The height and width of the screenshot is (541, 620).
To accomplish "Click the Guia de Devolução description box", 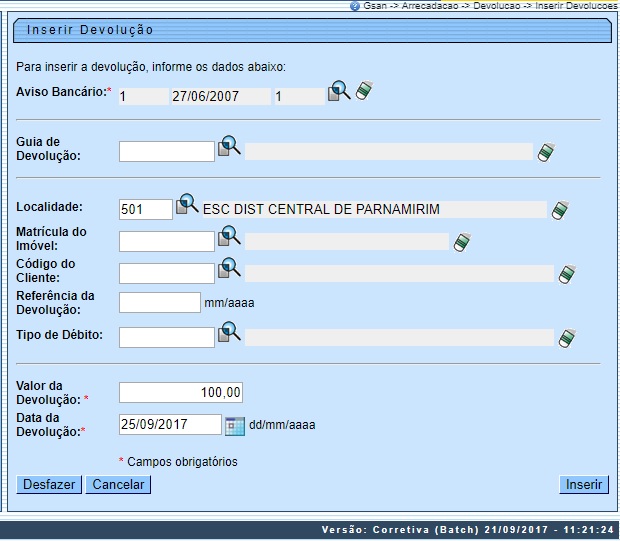I will 389,151.
